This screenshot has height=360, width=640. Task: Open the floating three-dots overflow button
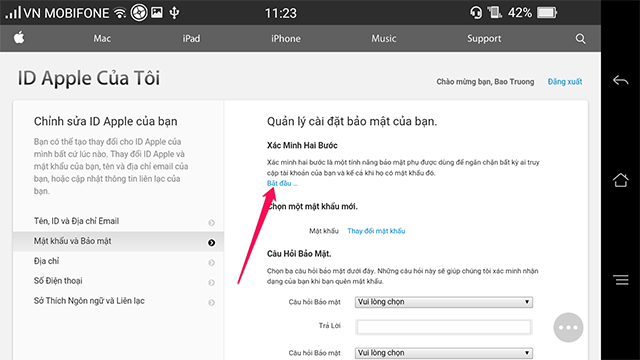(568, 327)
